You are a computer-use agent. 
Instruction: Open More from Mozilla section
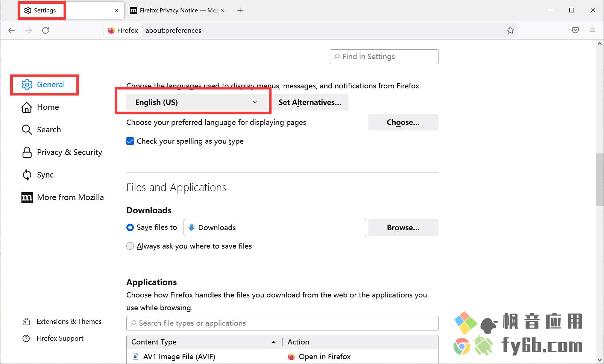(x=63, y=197)
